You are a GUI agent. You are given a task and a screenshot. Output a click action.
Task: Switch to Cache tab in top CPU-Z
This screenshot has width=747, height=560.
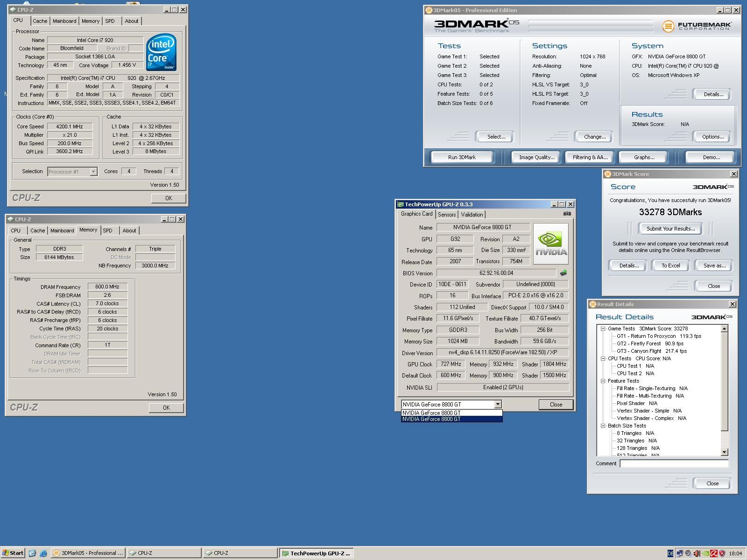40,21
